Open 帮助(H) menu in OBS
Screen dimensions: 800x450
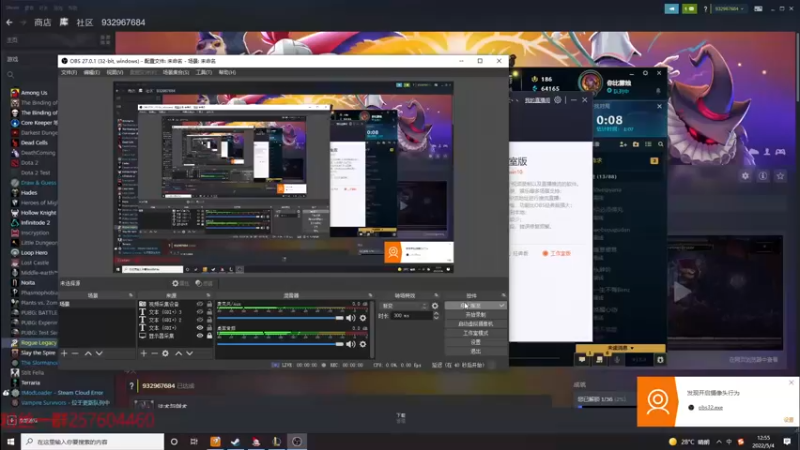pyautogui.click(x=227, y=72)
